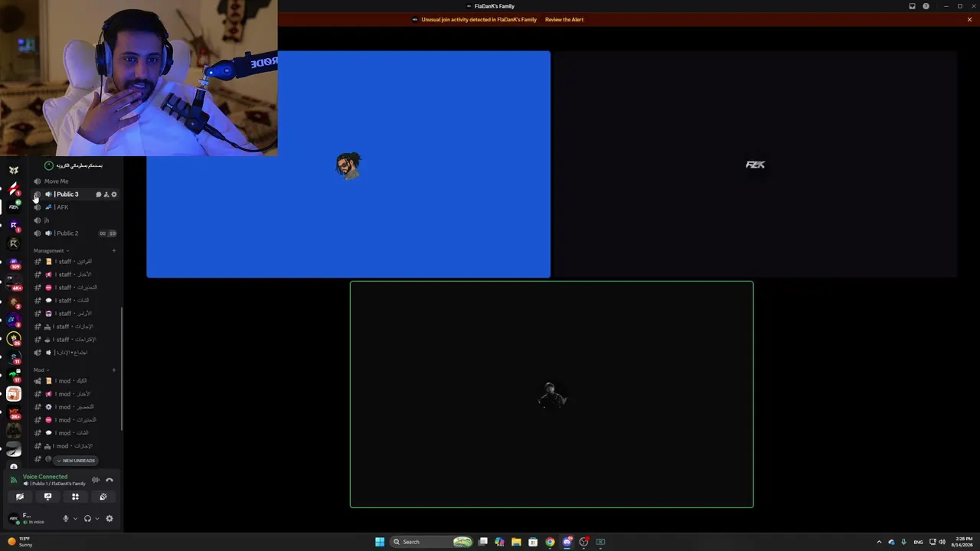The height and width of the screenshot is (551, 980).
Task: Open server with 4K+ notification badge
Action: tap(13, 283)
